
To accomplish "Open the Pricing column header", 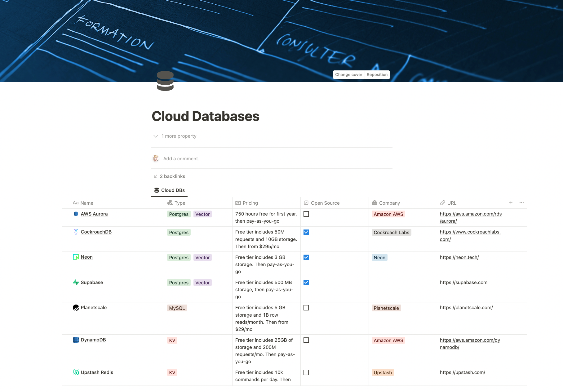I will click(250, 203).
